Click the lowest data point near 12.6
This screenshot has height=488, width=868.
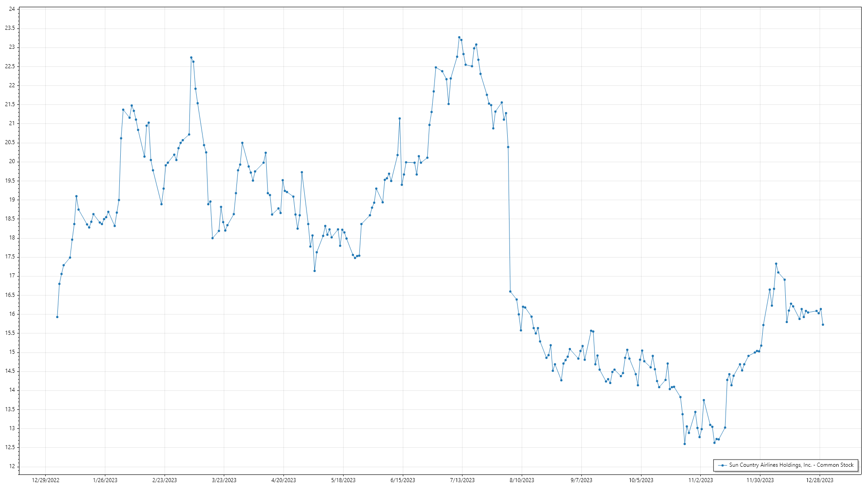(685, 444)
